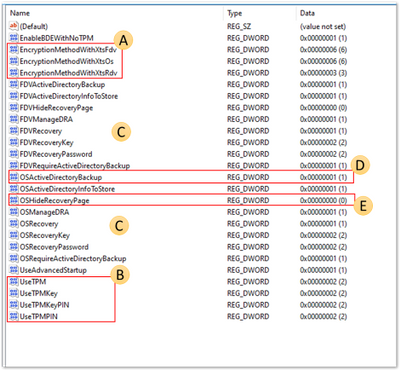The width and height of the screenshot is (400, 370).
Task: Select the OSRequireActiveDirectoryBackup name
Action: pos(73,259)
